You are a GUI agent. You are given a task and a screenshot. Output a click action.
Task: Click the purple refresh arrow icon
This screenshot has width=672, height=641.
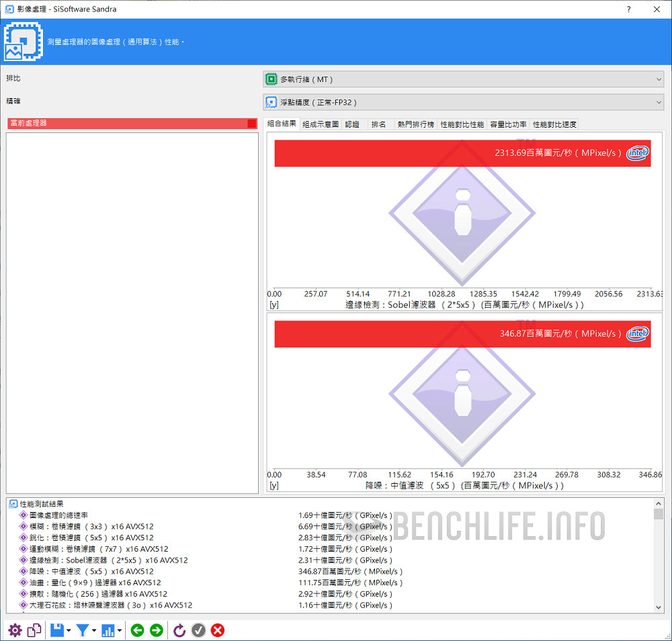tap(179, 630)
